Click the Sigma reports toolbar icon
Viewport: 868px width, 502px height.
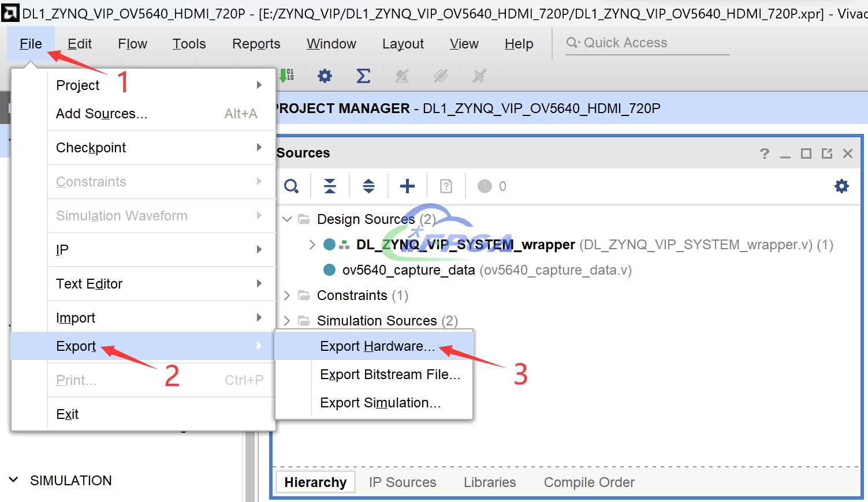click(x=363, y=76)
